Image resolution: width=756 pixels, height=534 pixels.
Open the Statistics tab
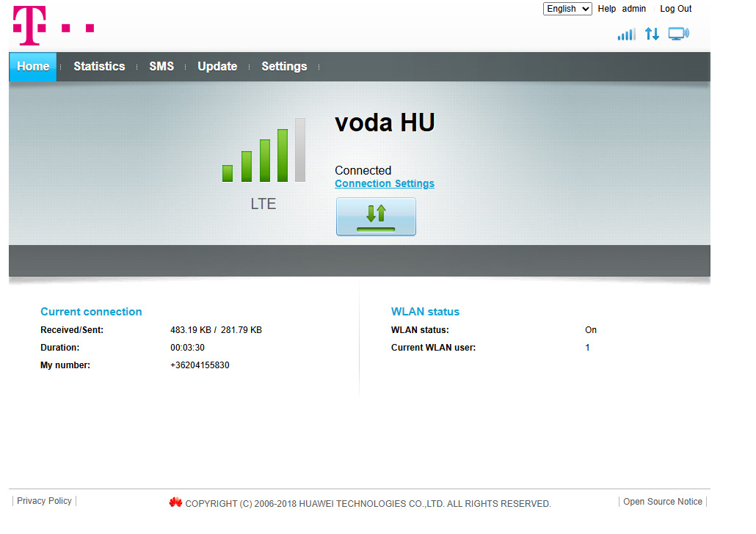[x=99, y=67]
